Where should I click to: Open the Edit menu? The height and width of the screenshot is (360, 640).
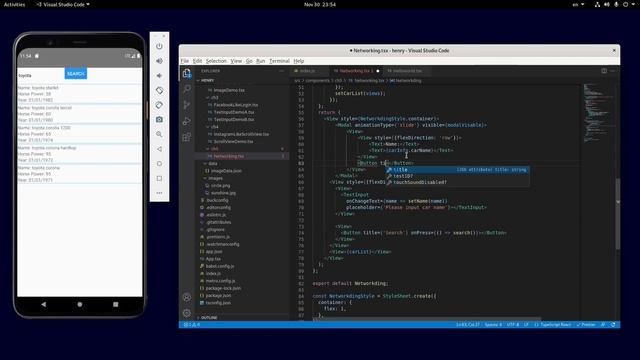point(197,61)
